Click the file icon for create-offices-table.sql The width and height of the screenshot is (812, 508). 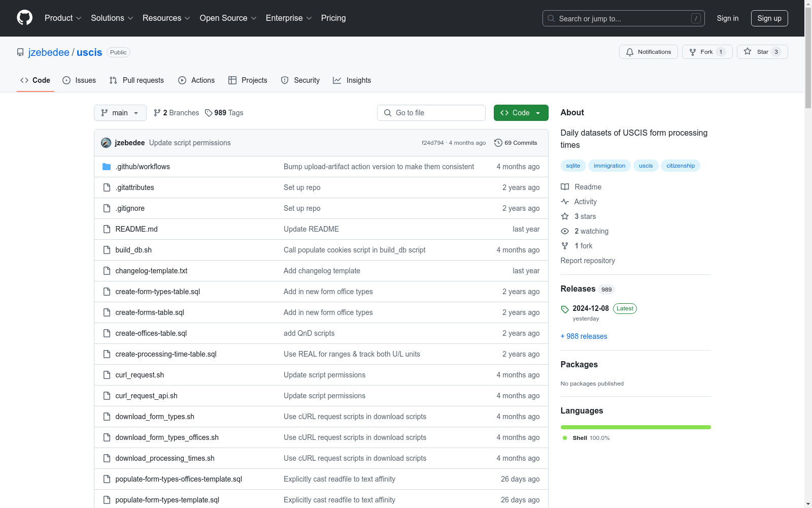107,333
